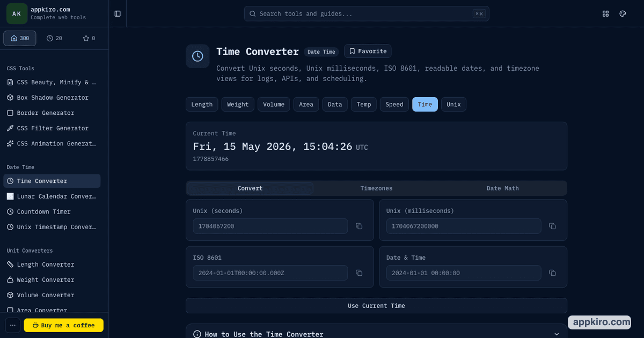Open the three-dot more menu at bottom
644x338 pixels.
tap(13, 325)
